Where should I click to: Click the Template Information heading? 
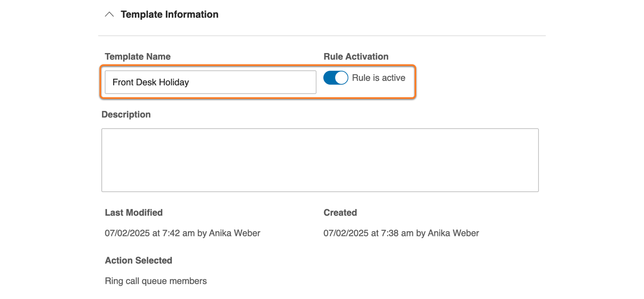(x=169, y=14)
